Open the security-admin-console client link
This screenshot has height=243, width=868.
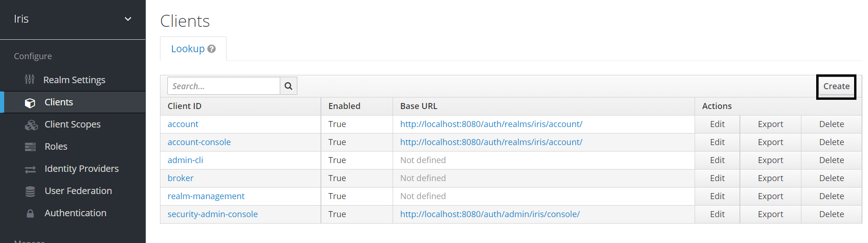pyautogui.click(x=212, y=214)
